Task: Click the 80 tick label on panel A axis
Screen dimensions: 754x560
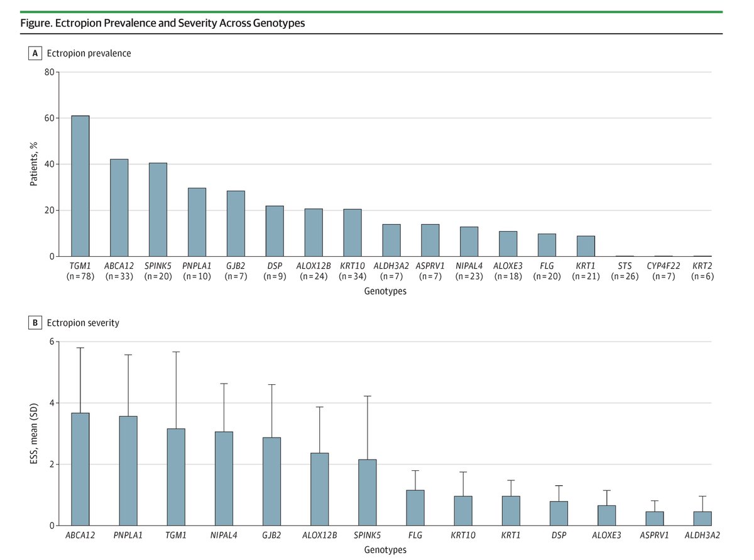Action: [x=50, y=72]
